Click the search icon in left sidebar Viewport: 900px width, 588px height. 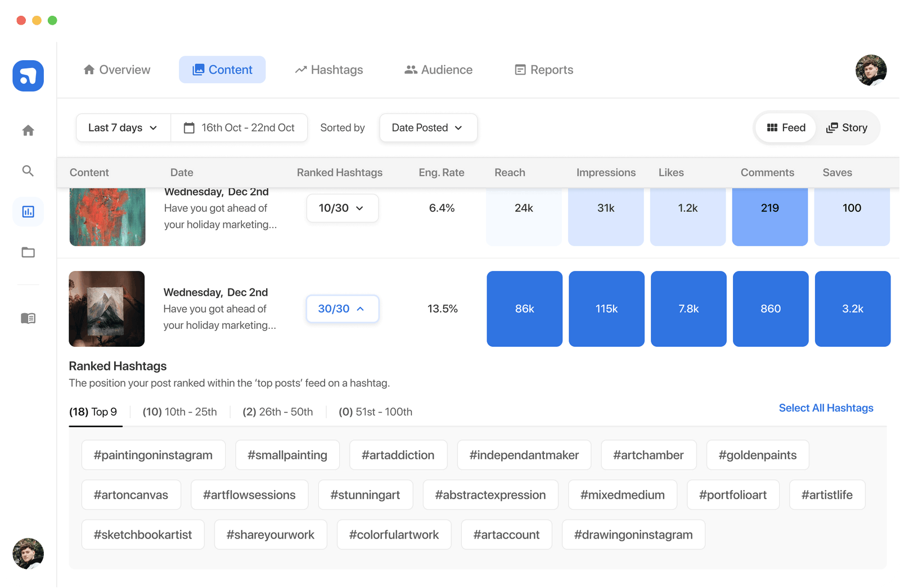(x=28, y=171)
